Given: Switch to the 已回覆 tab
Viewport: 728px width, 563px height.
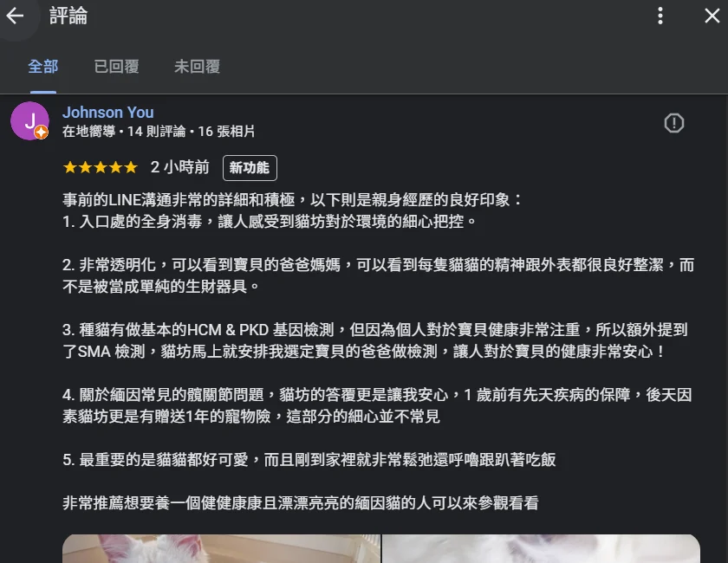Looking at the screenshot, I should [x=116, y=67].
